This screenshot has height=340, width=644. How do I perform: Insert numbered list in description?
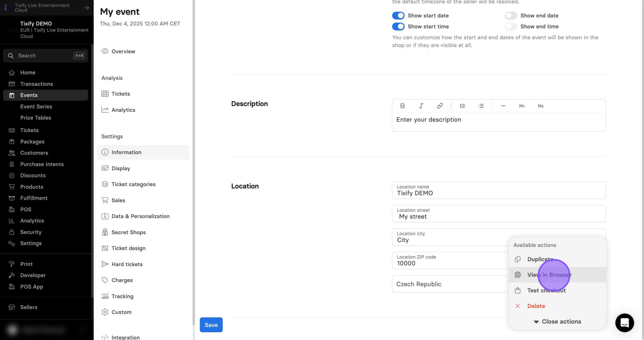(x=462, y=106)
